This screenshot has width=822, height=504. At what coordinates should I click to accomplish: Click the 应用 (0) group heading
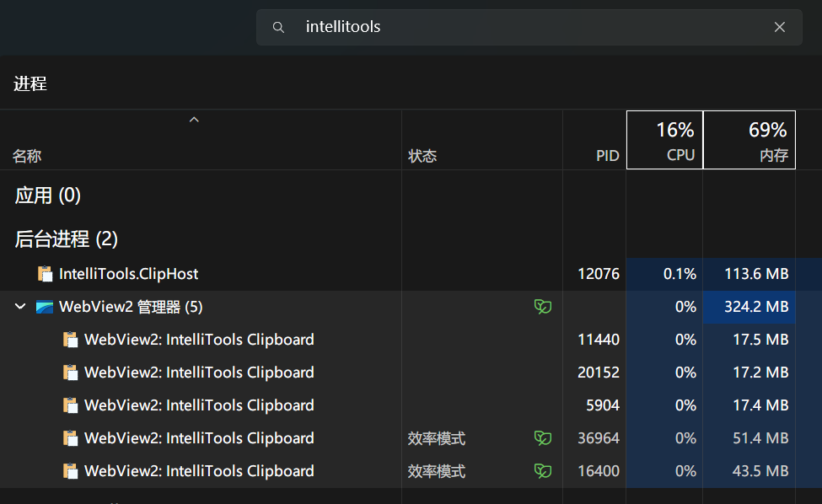[x=48, y=196]
